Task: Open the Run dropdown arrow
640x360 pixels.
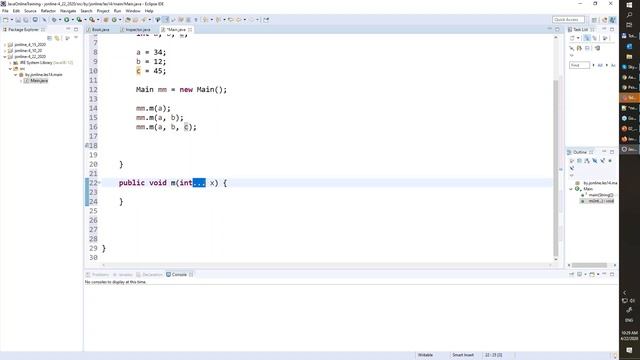Action: [72, 20]
